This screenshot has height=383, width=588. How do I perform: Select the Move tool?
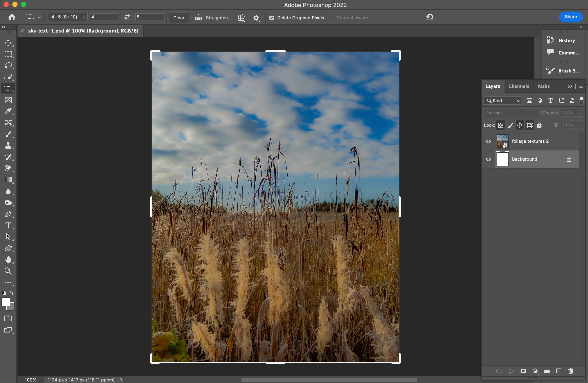tap(8, 43)
